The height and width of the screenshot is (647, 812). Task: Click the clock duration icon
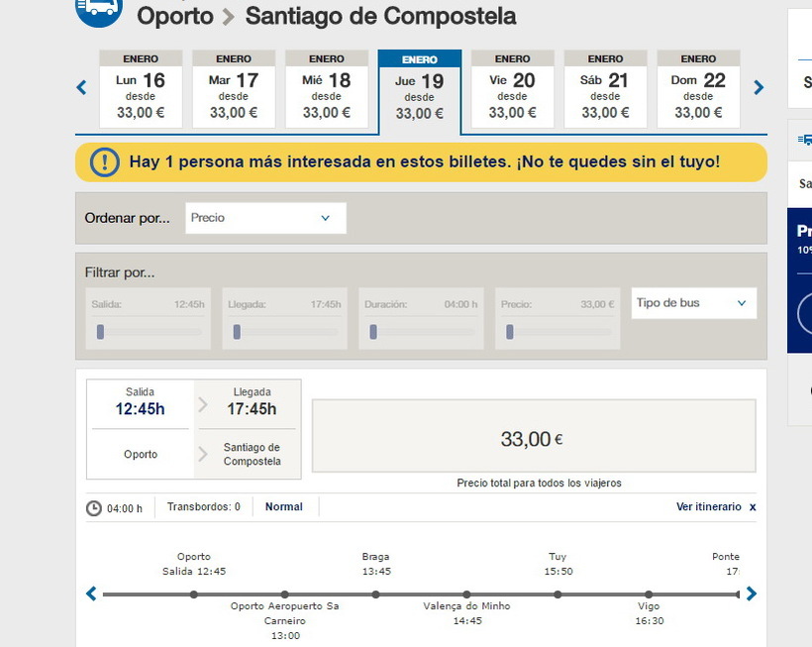[94, 508]
